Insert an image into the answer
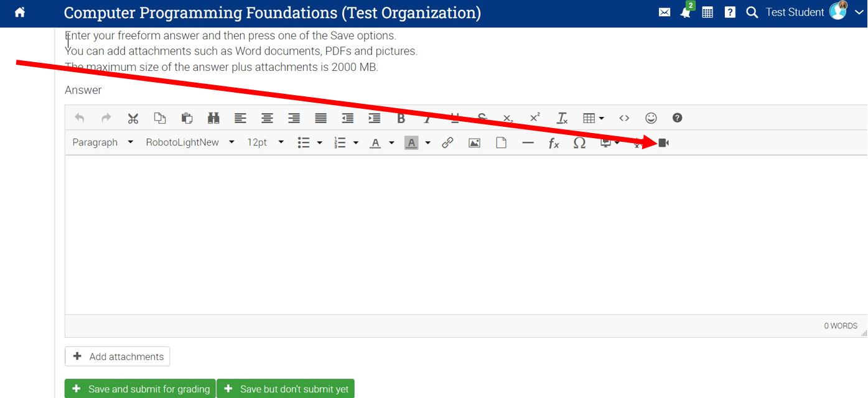 474,143
